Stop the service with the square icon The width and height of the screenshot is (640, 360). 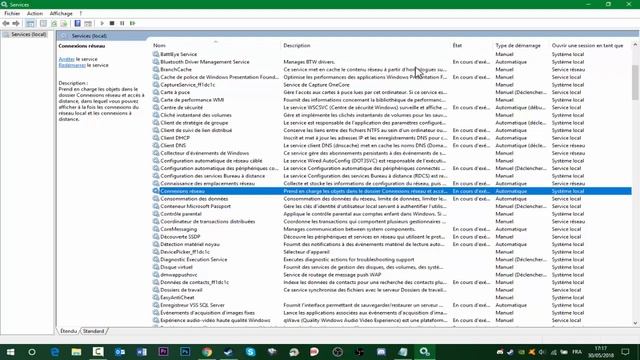click(112, 24)
